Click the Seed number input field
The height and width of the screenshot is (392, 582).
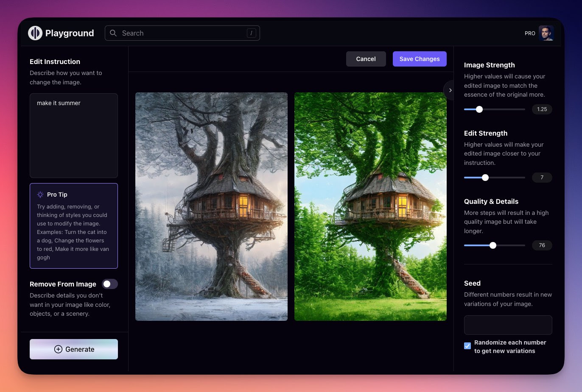click(508, 325)
